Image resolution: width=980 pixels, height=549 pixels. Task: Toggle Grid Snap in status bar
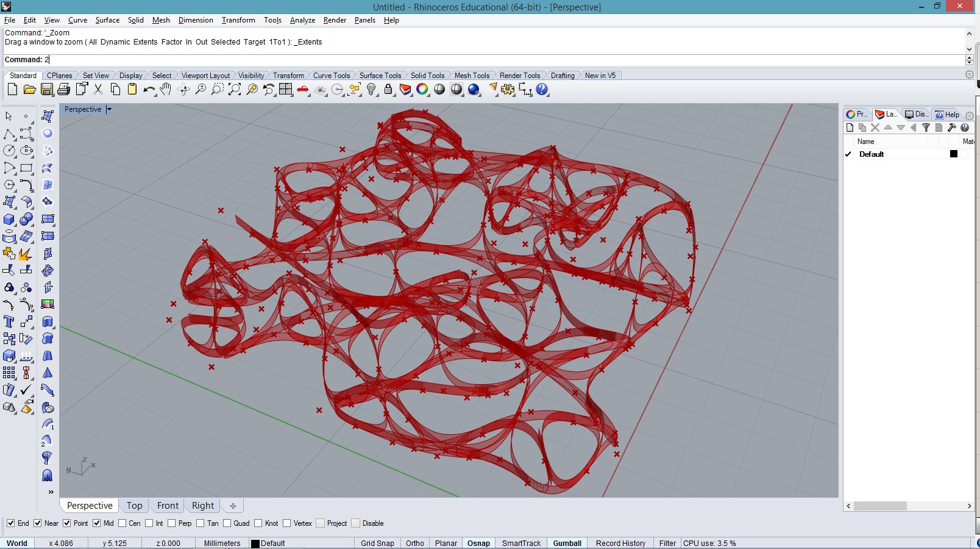click(x=377, y=543)
